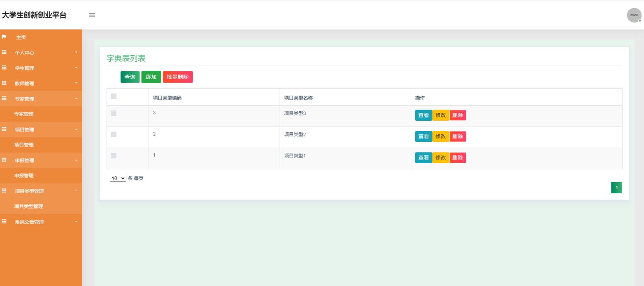Click the grid icon next to 系统公告管理

tap(4, 221)
